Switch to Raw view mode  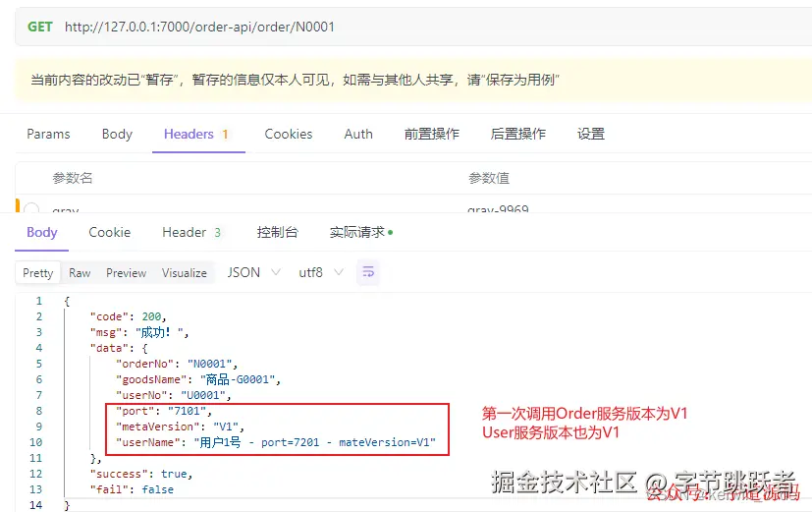(80, 273)
